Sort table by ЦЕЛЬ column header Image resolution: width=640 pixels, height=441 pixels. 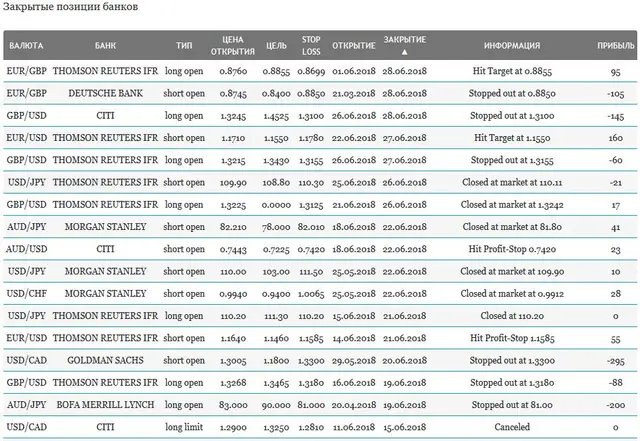pyautogui.click(x=276, y=45)
